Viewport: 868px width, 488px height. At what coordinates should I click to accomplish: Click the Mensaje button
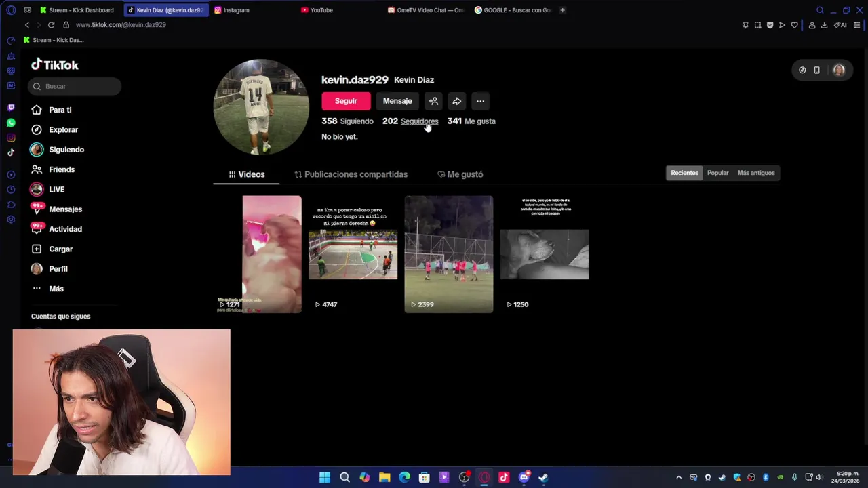(x=397, y=101)
